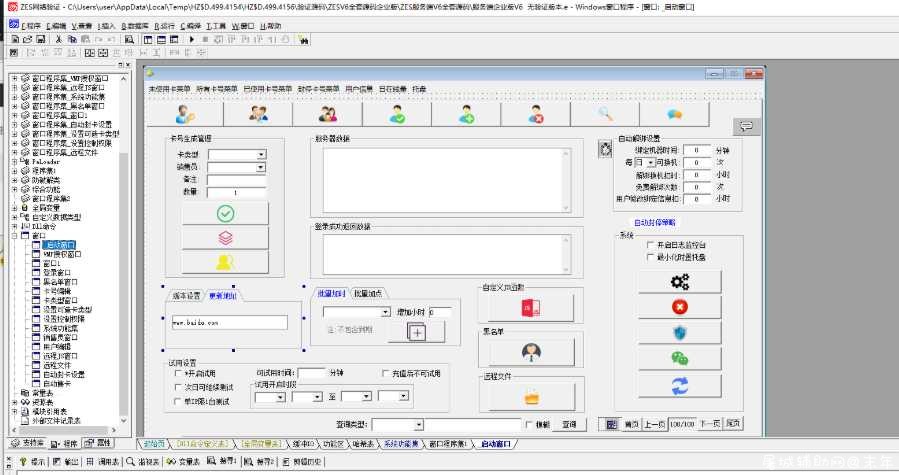Select 黑名单窗口 in the project tree
Viewport: 899px width, 475px height.
[x=60, y=282]
